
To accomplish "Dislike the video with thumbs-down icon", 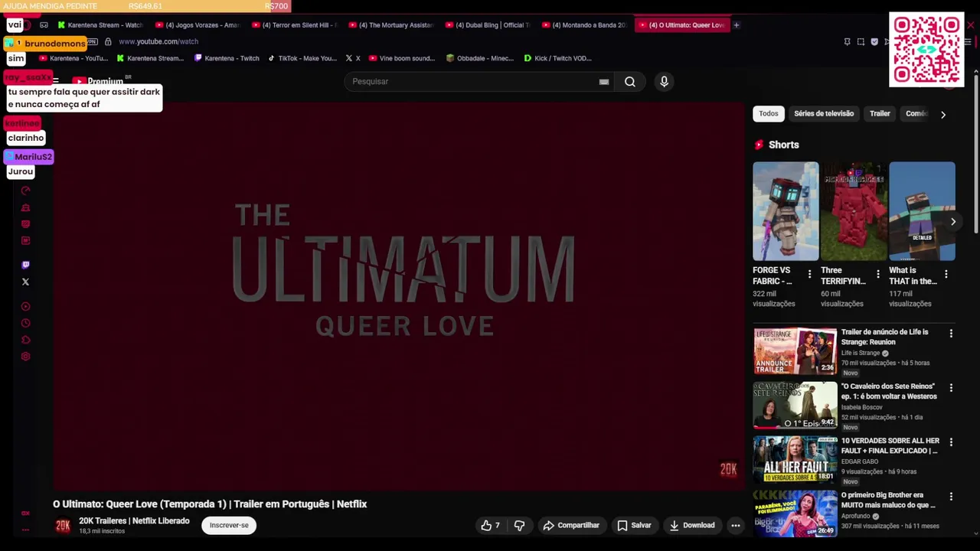I will click(x=519, y=525).
